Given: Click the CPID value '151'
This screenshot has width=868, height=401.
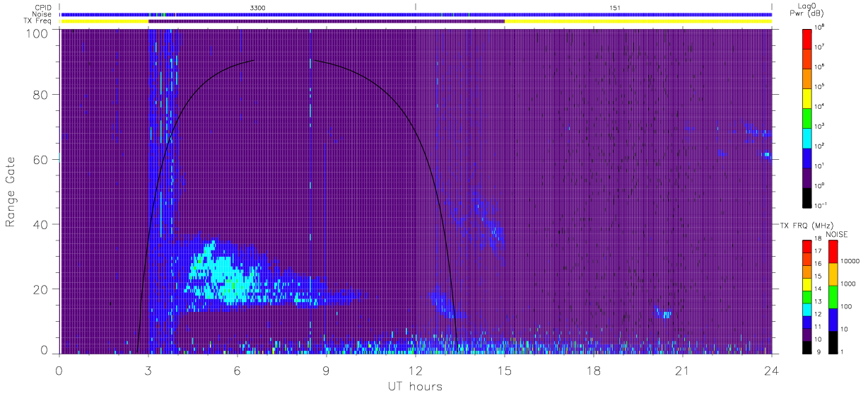Looking at the screenshot, I should pyautogui.click(x=615, y=8).
